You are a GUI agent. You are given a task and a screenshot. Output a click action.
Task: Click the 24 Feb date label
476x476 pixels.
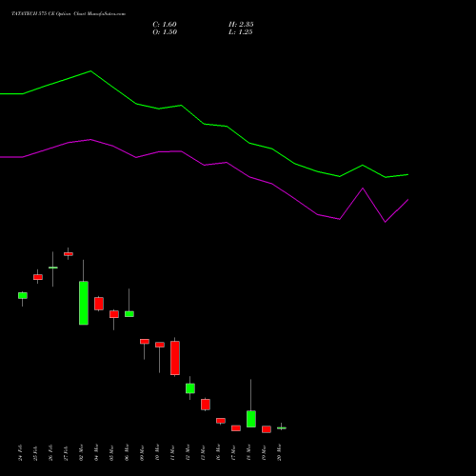point(21,452)
